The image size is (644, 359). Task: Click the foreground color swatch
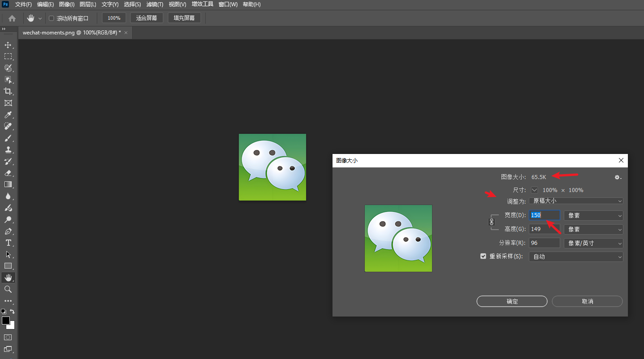(5, 321)
